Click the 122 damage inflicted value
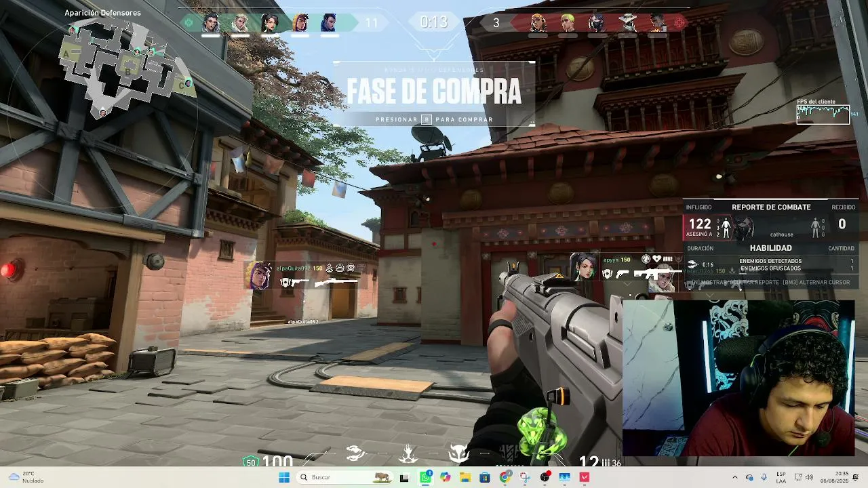 [x=700, y=224]
